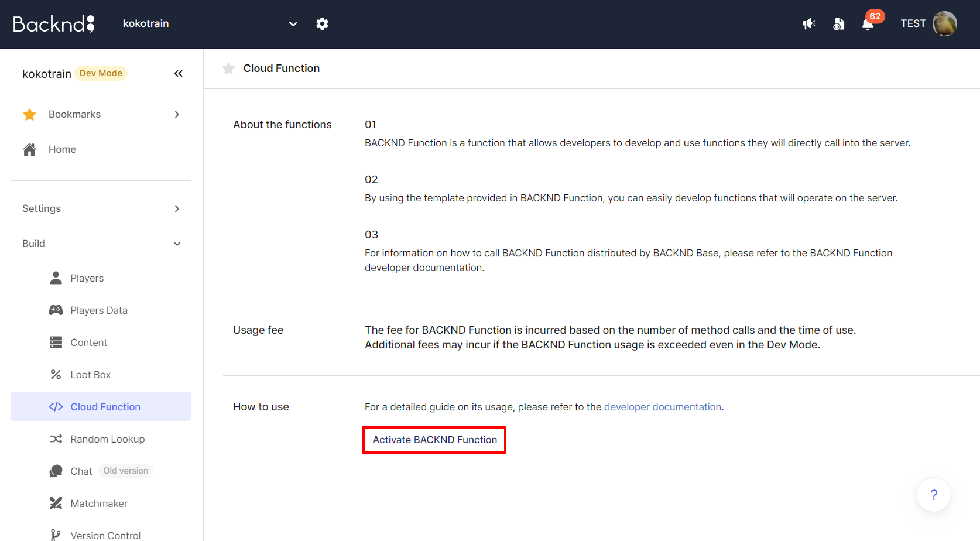Click the Version Control branch icon
The image size is (980, 541).
tap(56, 535)
